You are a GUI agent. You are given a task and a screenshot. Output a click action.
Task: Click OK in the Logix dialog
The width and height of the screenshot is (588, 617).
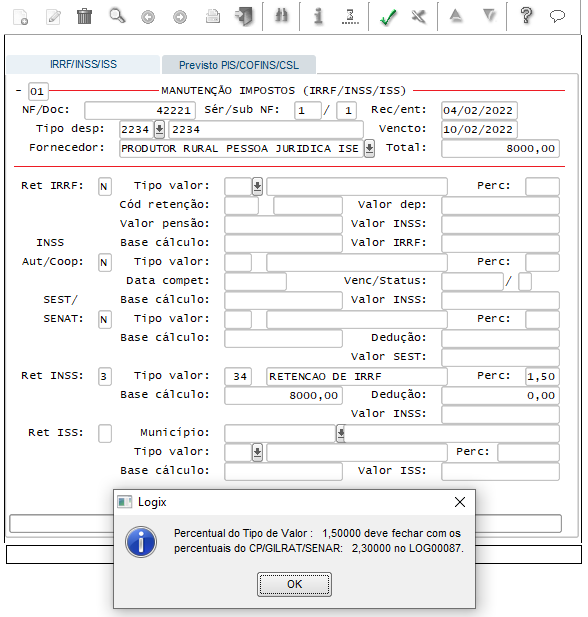pos(294,584)
